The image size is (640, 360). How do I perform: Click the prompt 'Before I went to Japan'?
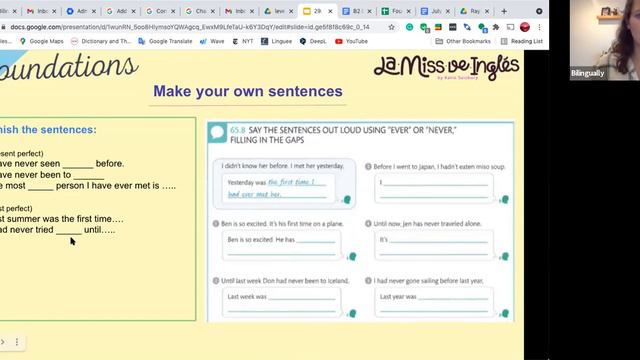point(439,167)
